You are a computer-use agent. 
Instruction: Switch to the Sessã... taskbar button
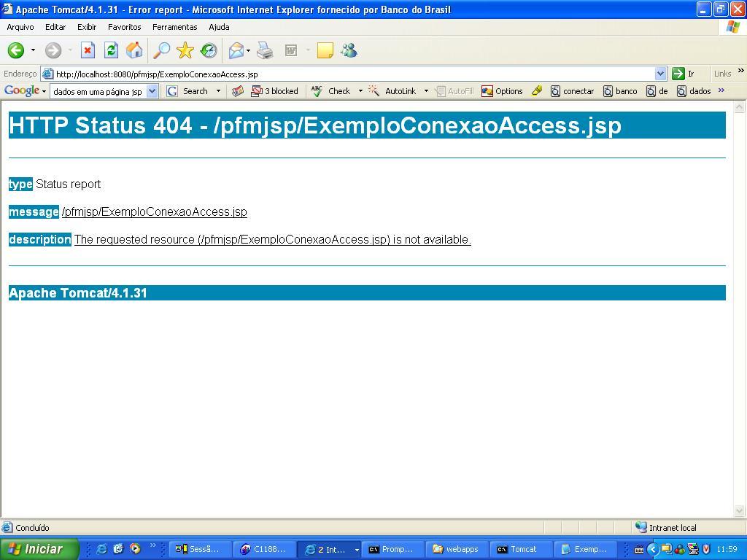(199, 550)
